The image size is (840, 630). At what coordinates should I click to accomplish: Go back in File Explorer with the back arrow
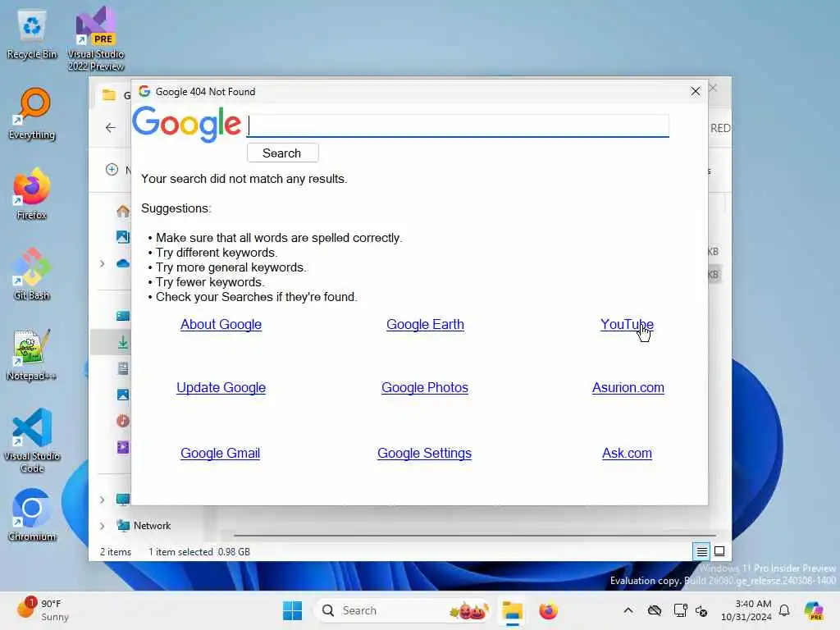pyautogui.click(x=111, y=127)
